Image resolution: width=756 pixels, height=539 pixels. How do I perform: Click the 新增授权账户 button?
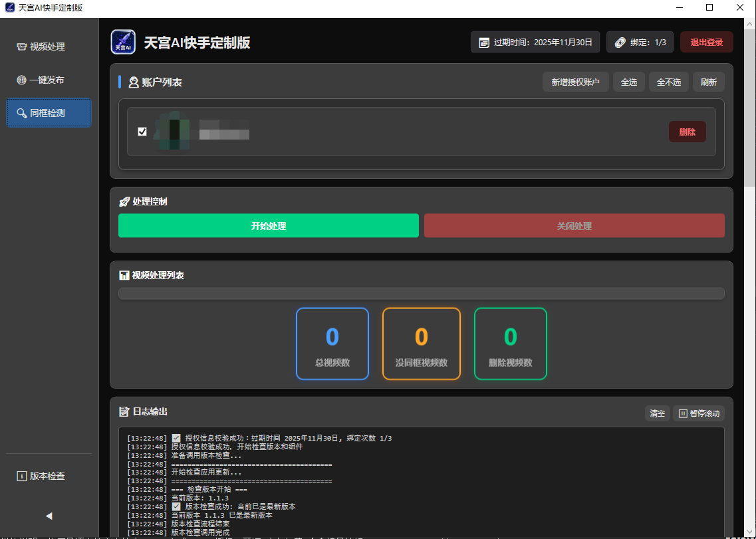(575, 82)
